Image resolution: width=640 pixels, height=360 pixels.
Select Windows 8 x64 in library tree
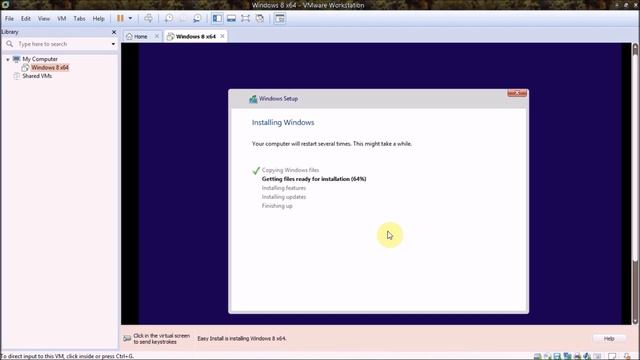[50, 68]
